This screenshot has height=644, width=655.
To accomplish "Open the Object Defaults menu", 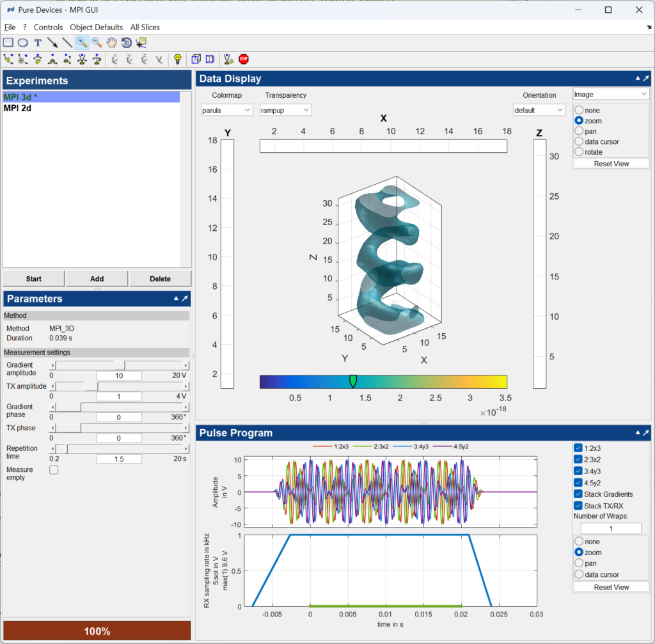I will point(96,27).
